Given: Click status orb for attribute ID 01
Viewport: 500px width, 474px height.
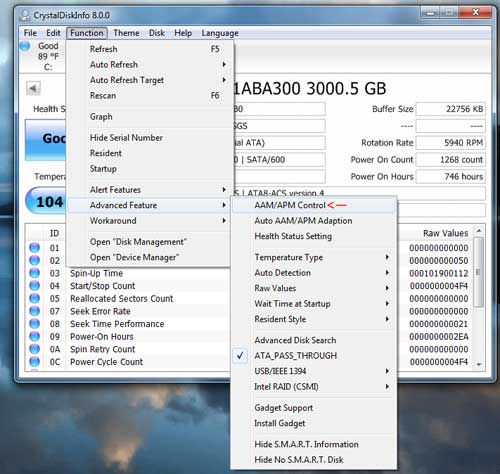Looking at the screenshot, I should 34,248.
